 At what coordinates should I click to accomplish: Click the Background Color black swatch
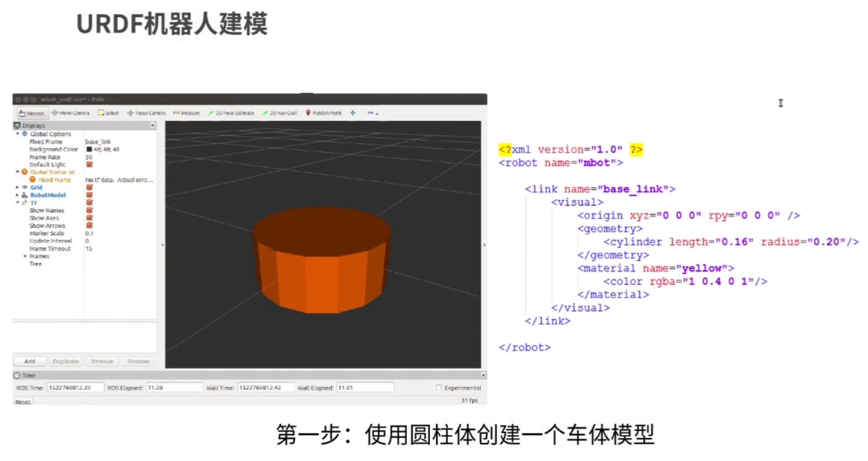tap(89, 149)
